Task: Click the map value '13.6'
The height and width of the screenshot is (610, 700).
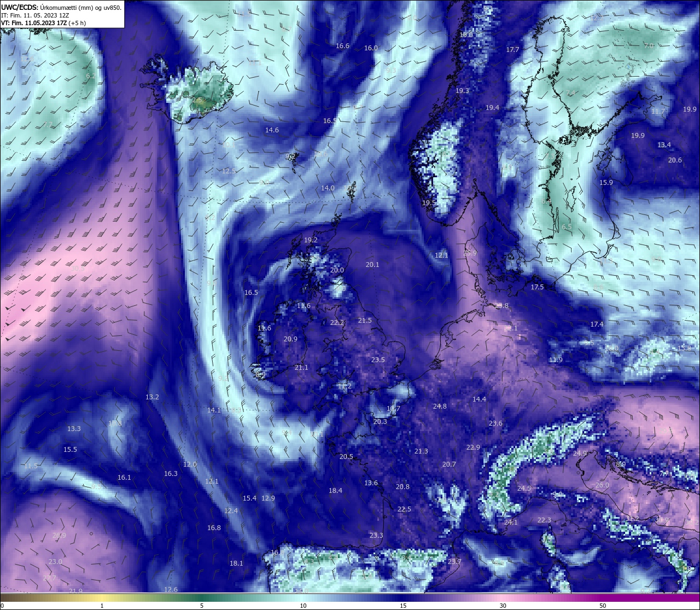Action: pyautogui.click(x=371, y=483)
